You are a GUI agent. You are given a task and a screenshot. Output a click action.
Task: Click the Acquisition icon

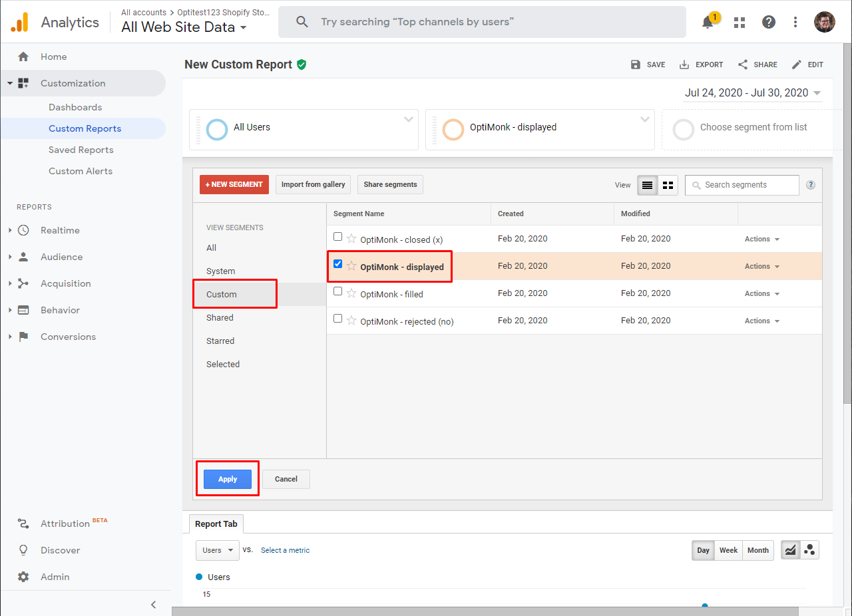23,283
